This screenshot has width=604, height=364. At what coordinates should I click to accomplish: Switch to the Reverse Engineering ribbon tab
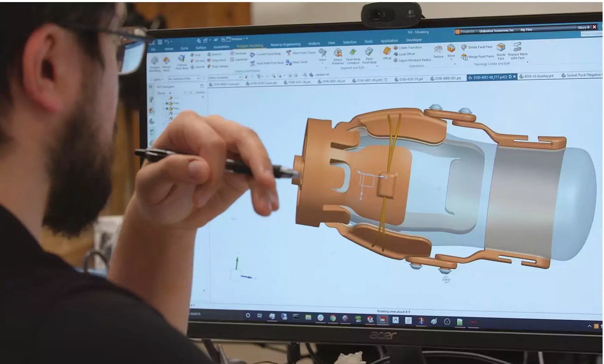point(285,44)
